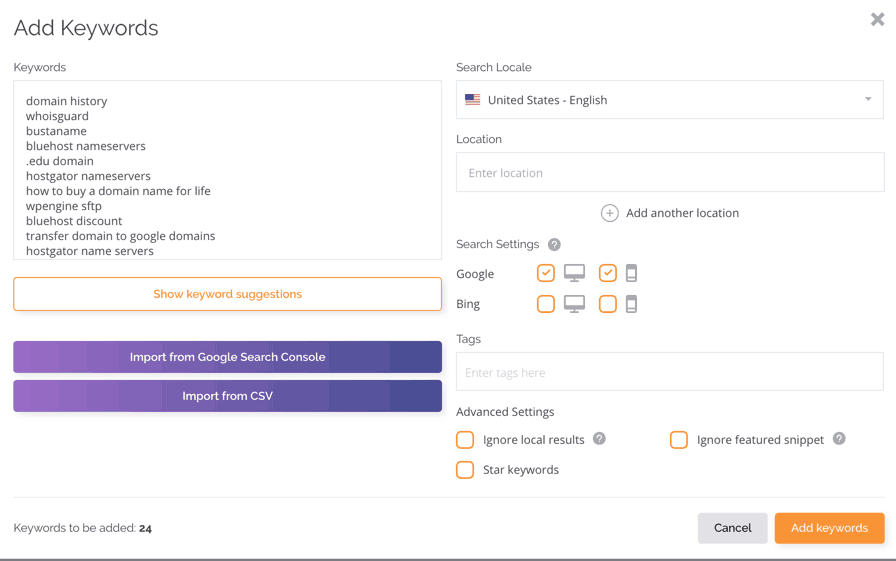Click the plus icon to add another location
The image size is (896, 561).
(x=609, y=213)
